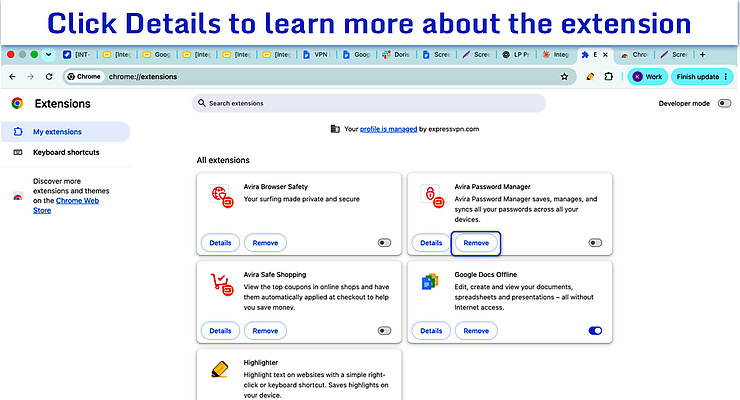
Task: Enable the Avira Browser Safety toggle
Action: coord(385,243)
